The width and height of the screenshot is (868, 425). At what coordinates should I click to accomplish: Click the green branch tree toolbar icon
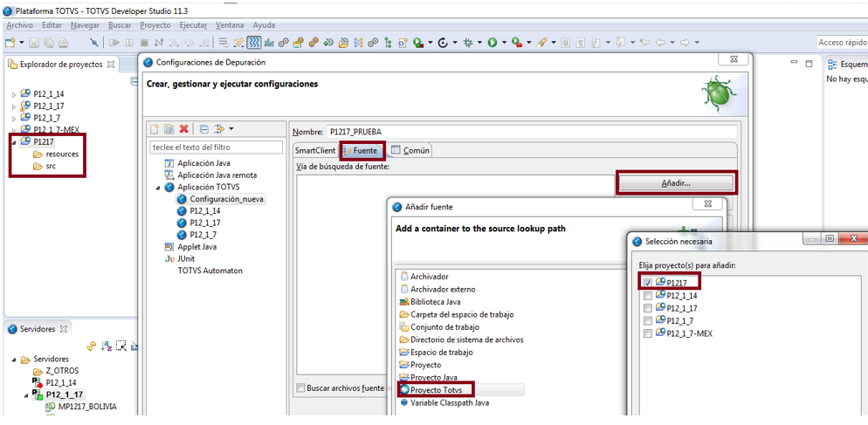pyautogui.click(x=388, y=43)
